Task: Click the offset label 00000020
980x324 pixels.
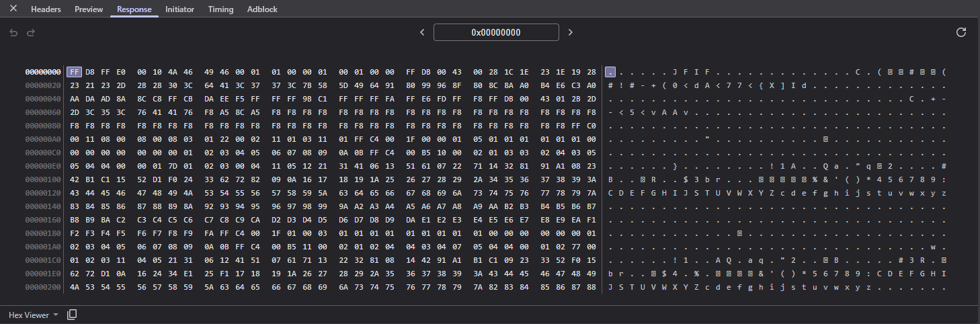Action: pos(43,85)
